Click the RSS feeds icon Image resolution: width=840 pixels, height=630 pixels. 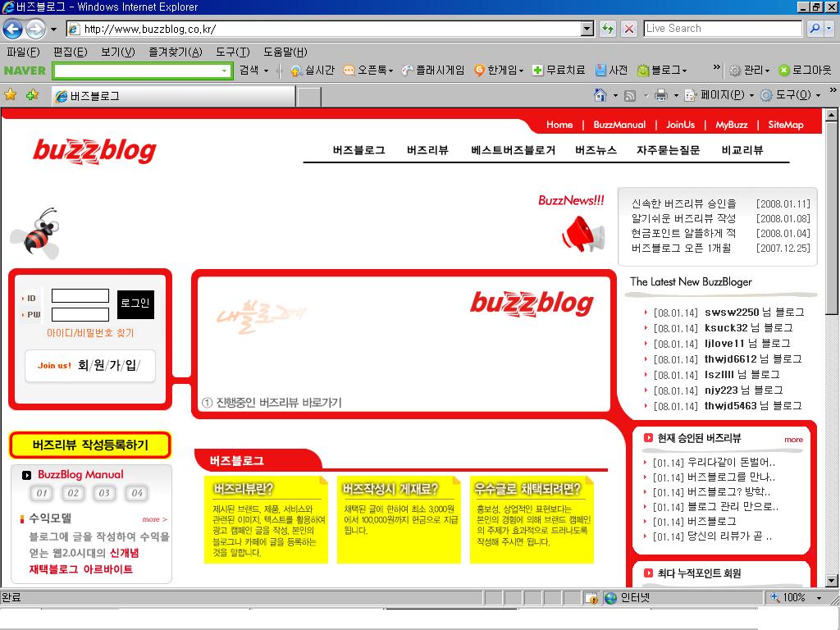pos(630,95)
